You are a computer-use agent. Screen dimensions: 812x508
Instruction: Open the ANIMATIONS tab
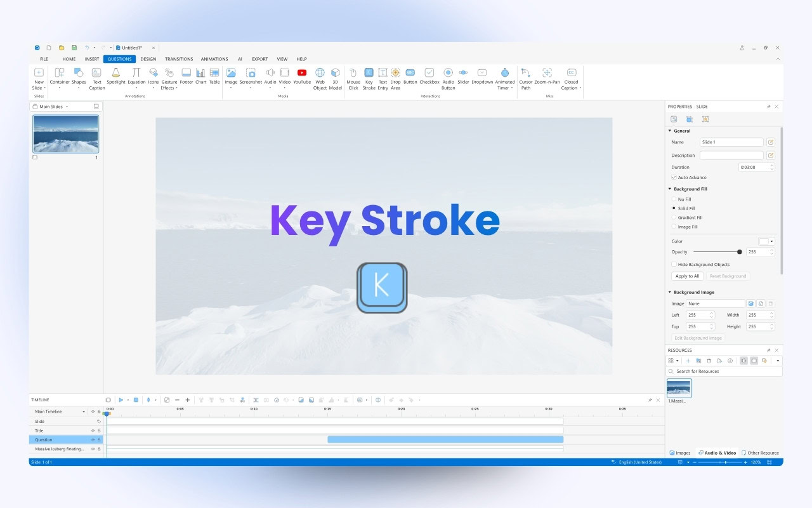214,59
